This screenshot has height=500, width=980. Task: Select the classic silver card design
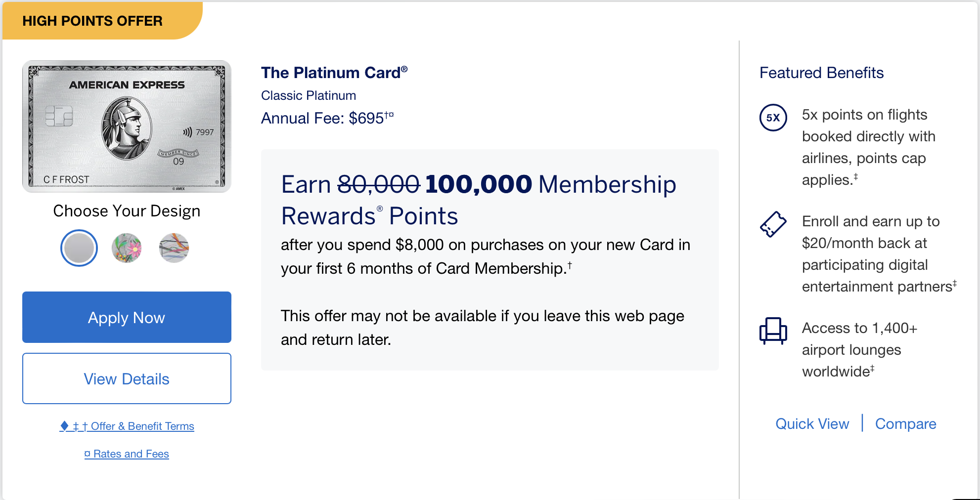[79, 248]
